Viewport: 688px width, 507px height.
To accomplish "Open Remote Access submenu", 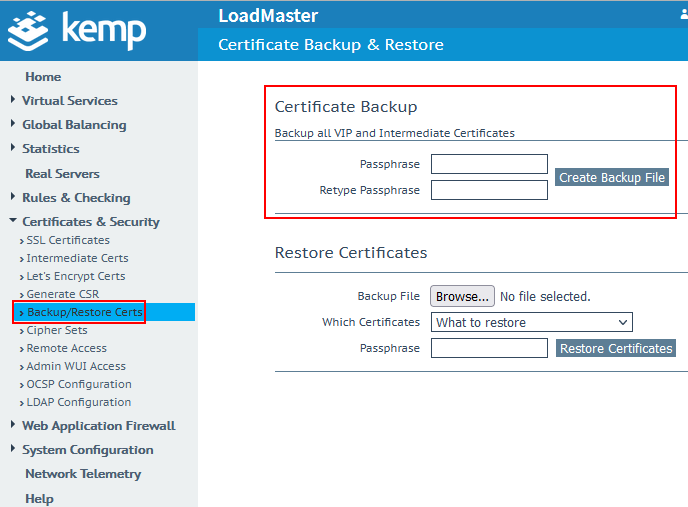I will click(x=67, y=348).
